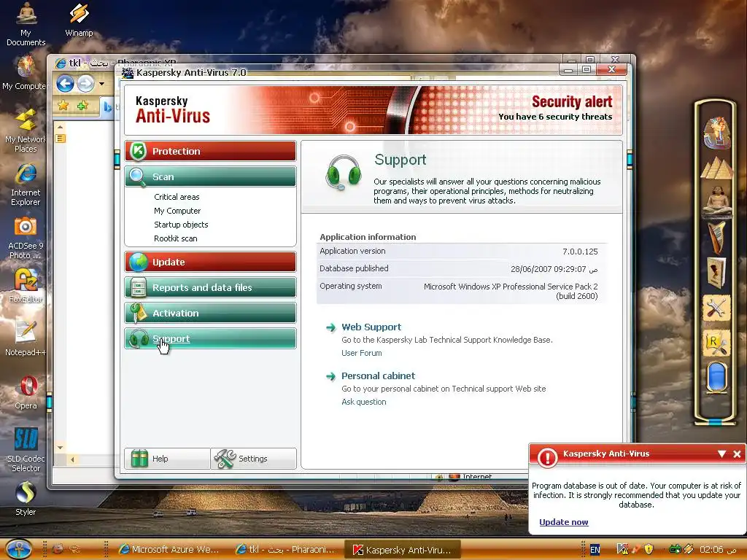This screenshot has height=560, width=747.
Task: Click the harp dock icon
Action: point(717,237)
